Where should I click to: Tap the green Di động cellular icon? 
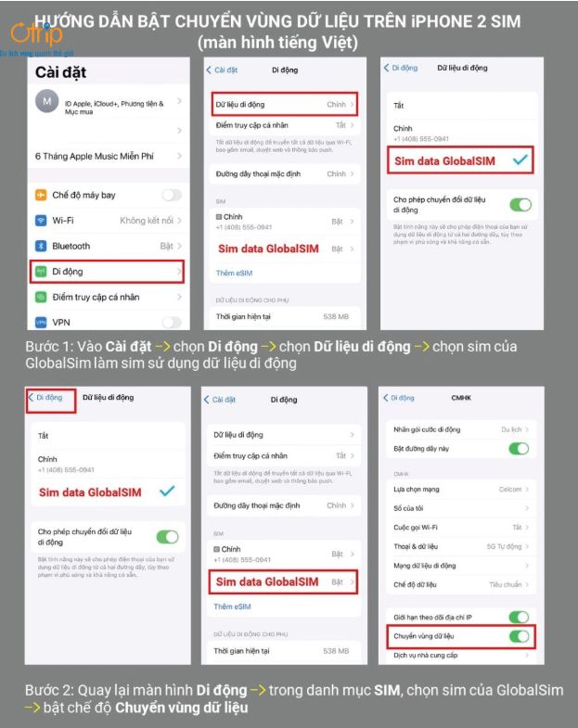coord(41,272)
